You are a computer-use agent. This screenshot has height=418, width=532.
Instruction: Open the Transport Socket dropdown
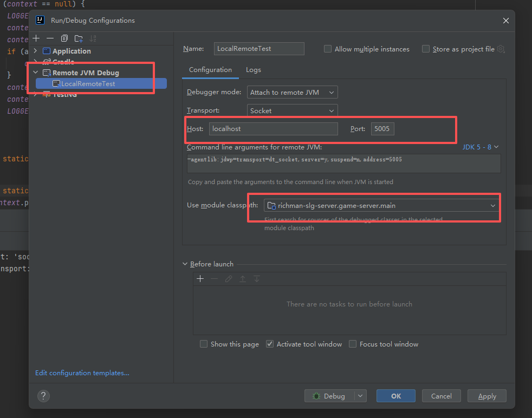292,110
